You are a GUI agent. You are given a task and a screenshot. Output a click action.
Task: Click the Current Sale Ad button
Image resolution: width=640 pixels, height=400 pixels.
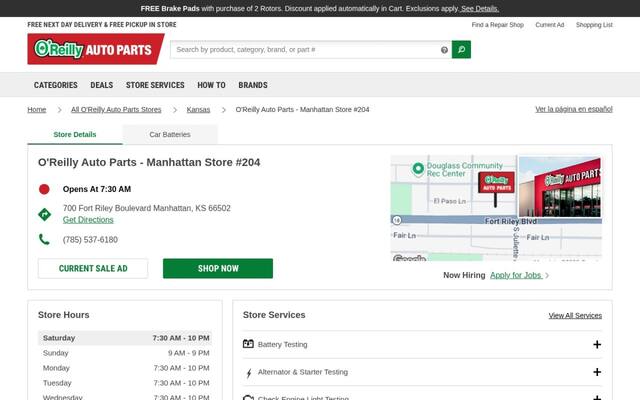93,268
